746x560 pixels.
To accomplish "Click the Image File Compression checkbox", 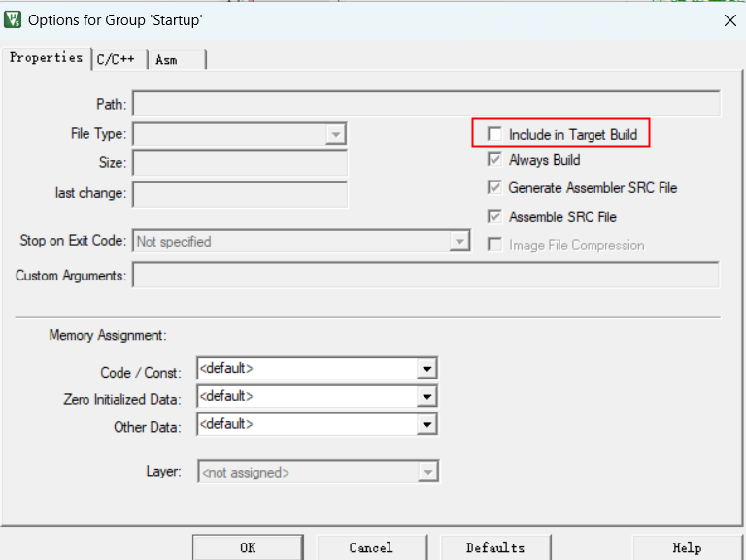I will point(495,245).
